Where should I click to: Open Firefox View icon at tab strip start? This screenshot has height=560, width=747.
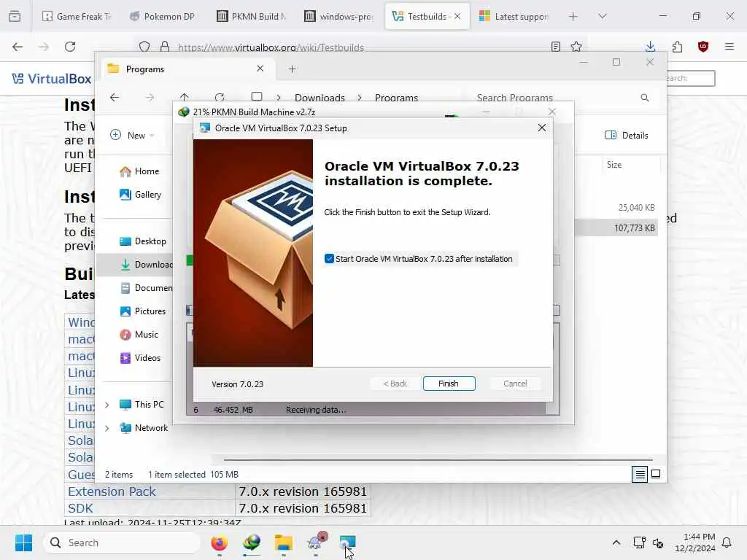(15, 16)
